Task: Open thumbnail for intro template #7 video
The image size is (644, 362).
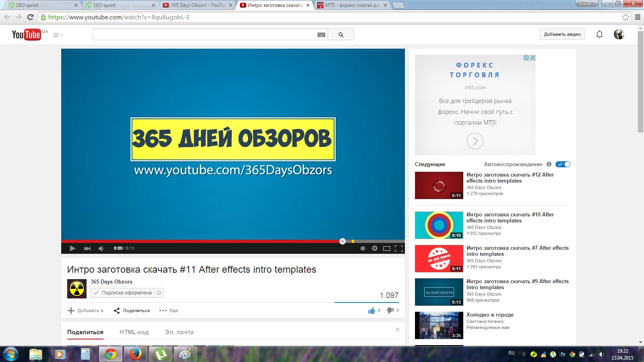Action: point(439,259)
